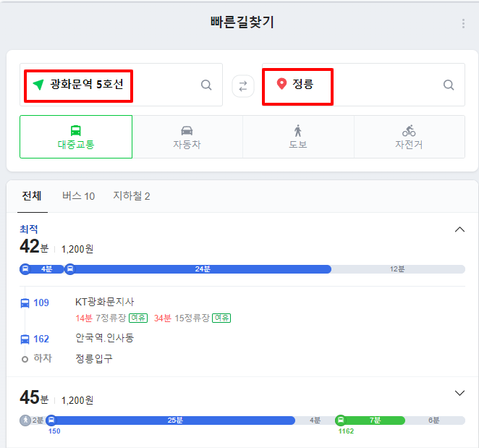The height and width of the screenshot is (448, 479).
Task: Click 하차 circle marker
Action: pos(25,360)
